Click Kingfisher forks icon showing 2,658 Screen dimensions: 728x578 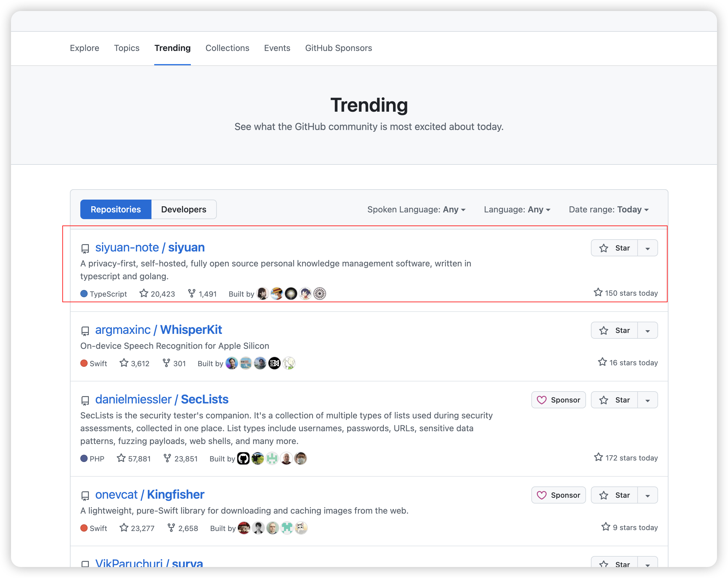171,527
